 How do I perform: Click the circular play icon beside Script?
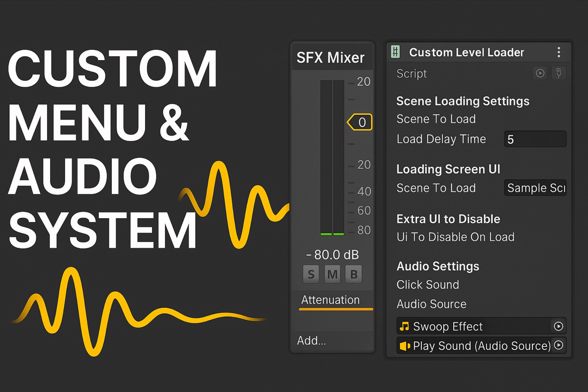[540, 73]
